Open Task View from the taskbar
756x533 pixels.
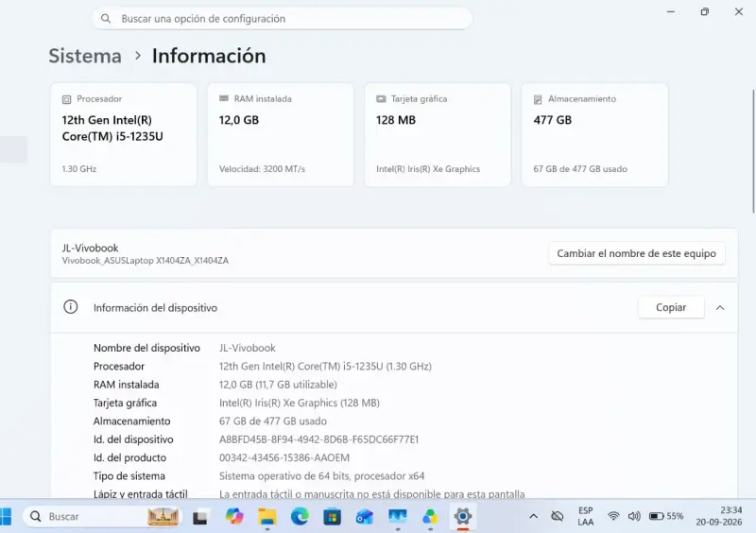pos(200,517)
